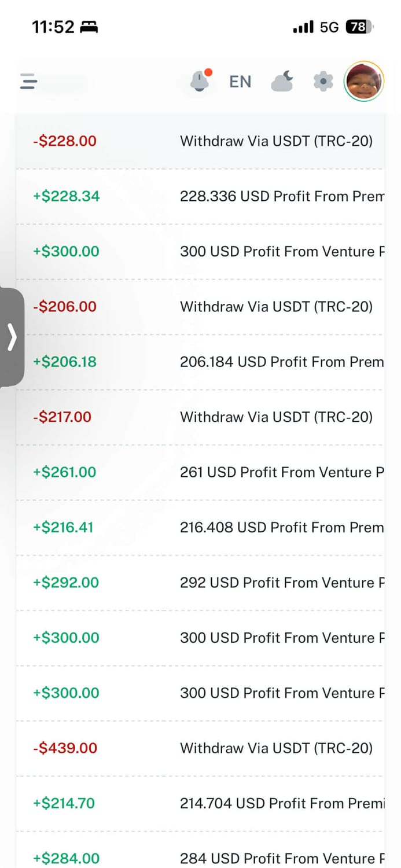Expand the side panel arrow handle

[x=12, y=337]
